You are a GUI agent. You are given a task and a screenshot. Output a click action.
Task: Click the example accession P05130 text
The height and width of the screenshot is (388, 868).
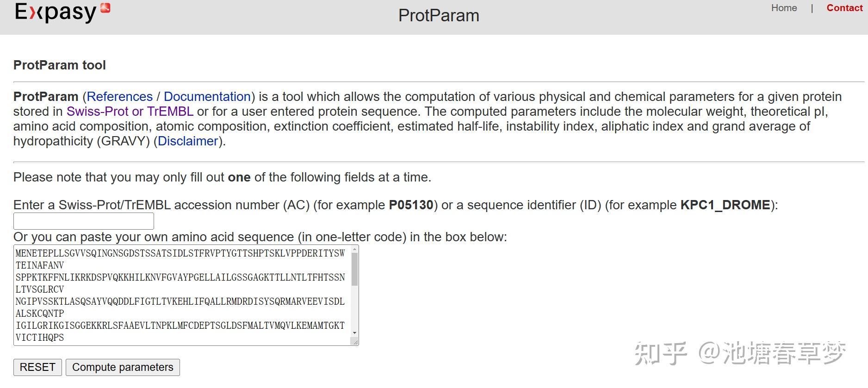point(411,205)
